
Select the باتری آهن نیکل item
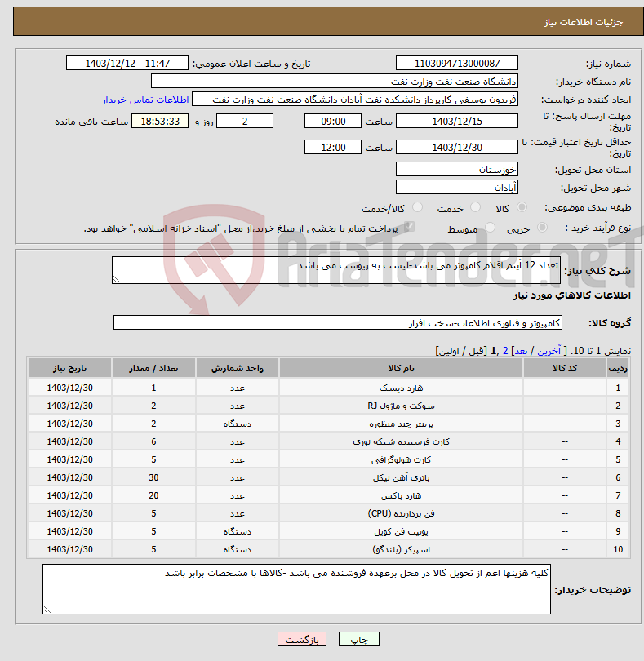point(401,477)
